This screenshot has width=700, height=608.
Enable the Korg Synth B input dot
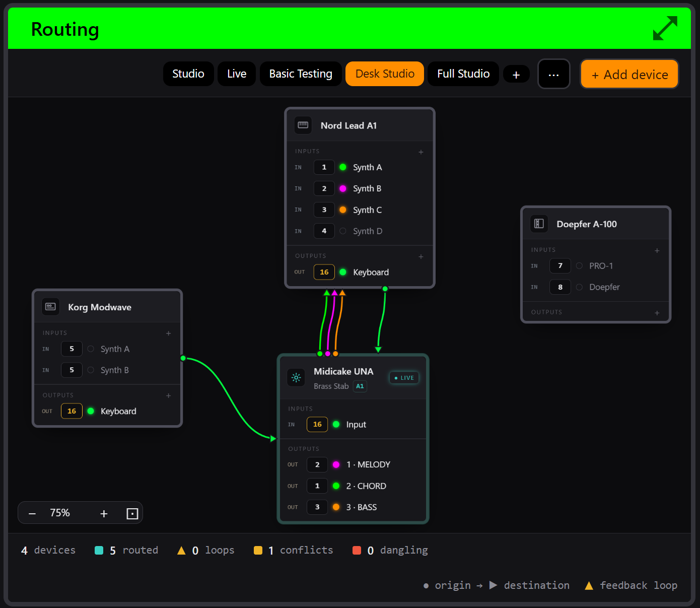91,370
